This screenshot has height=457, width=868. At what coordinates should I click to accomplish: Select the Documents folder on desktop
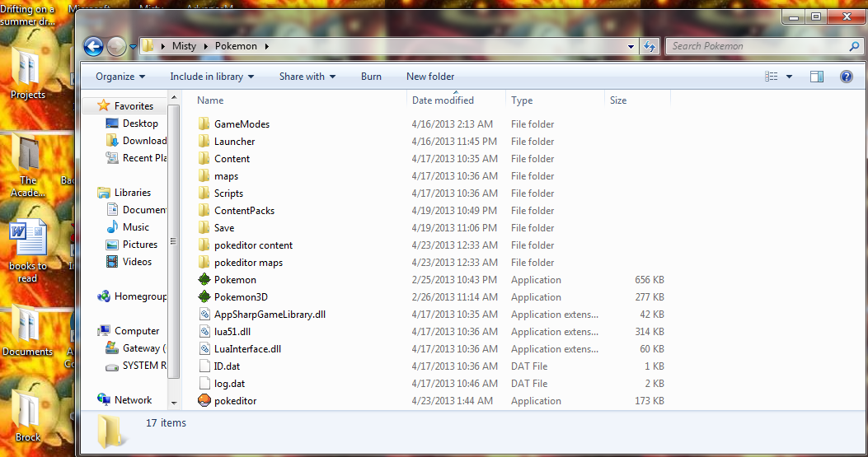tap(28, 329)
